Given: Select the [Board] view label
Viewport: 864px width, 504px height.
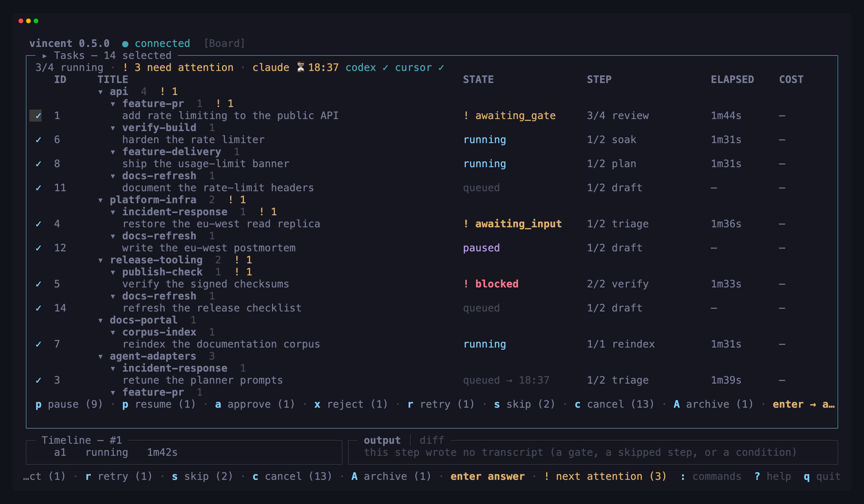Looking at the screenshot, I should coord(224,44).
